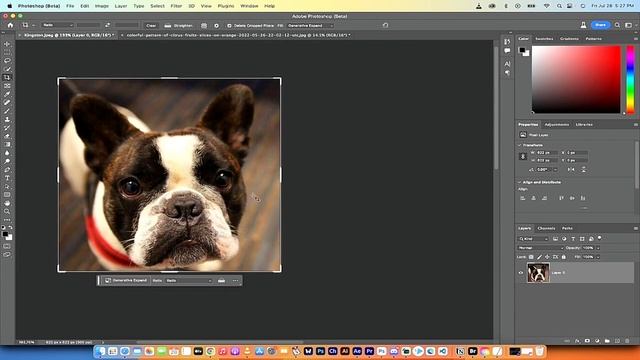640x360 pixels.
Task: Toggle lock all padlock icon
Action: click(x=564, y=257)
